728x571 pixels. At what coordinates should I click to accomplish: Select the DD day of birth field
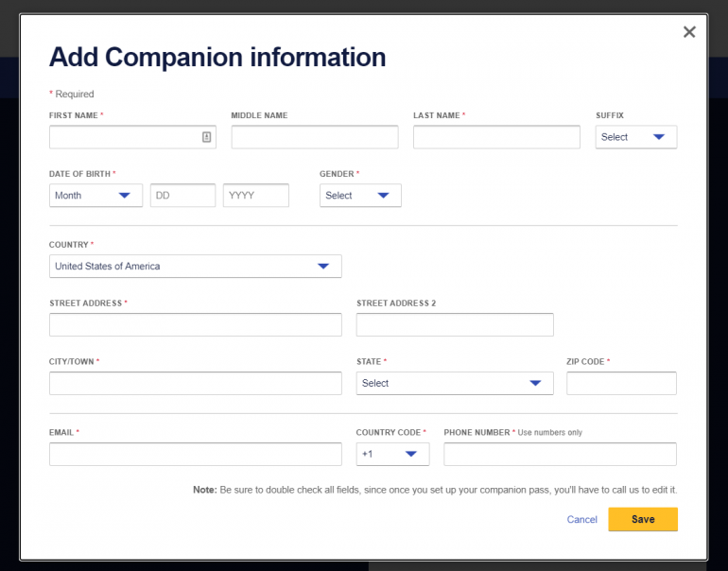tap(182, 196)
